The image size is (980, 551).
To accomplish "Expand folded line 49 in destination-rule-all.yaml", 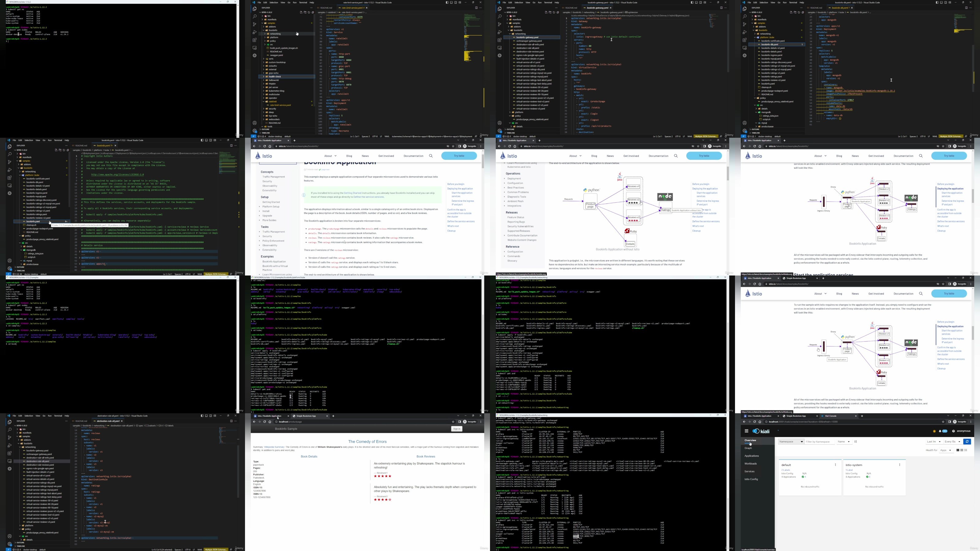I will (x=80, y=538).
